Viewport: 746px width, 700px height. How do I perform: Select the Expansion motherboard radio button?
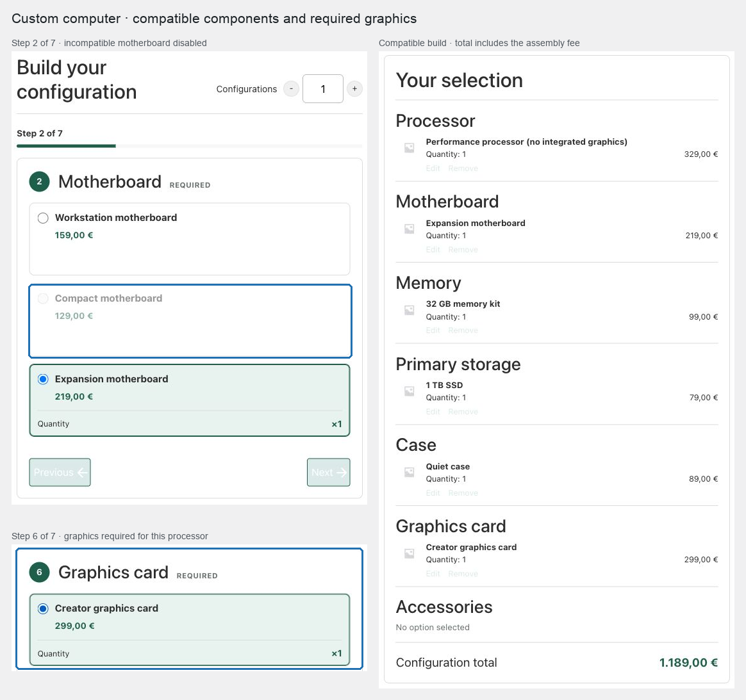click(43, 379)
